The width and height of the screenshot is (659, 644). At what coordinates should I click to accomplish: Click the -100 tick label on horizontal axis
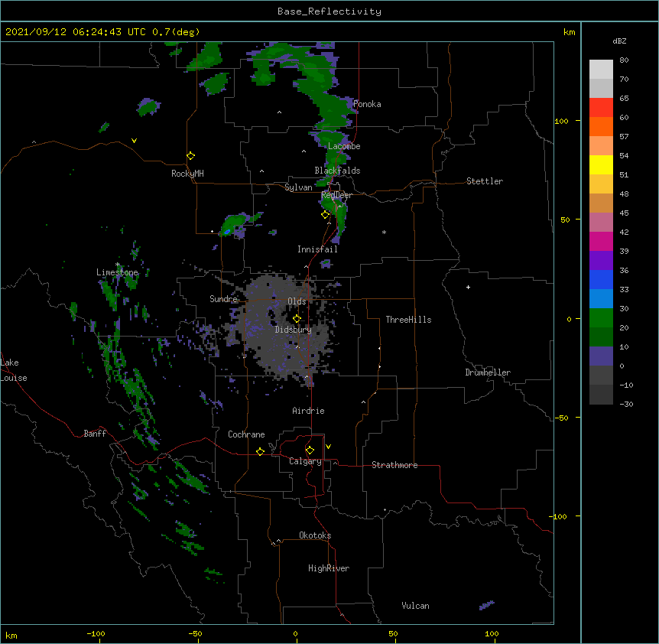(x=96, y=633)
